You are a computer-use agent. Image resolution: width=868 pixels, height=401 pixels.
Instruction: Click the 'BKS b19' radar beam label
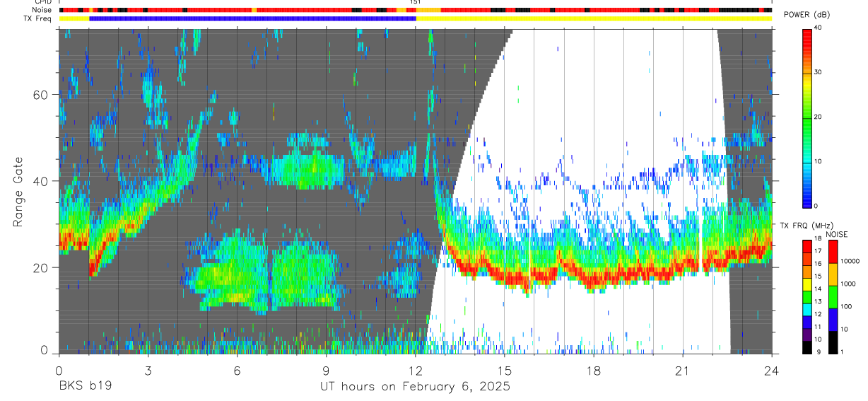(84, 387)
